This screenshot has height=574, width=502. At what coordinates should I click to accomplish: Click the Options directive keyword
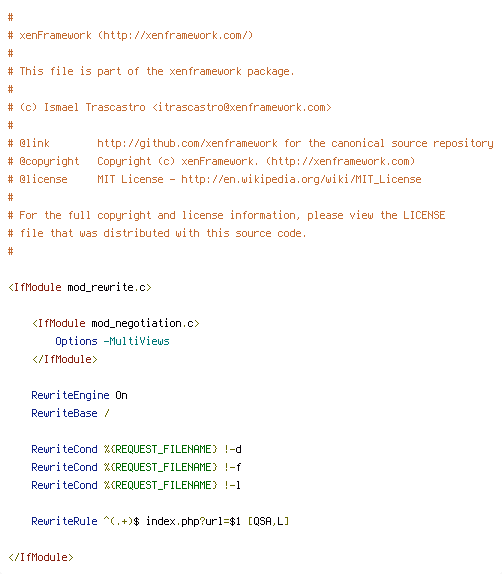[x=76, y=341]
